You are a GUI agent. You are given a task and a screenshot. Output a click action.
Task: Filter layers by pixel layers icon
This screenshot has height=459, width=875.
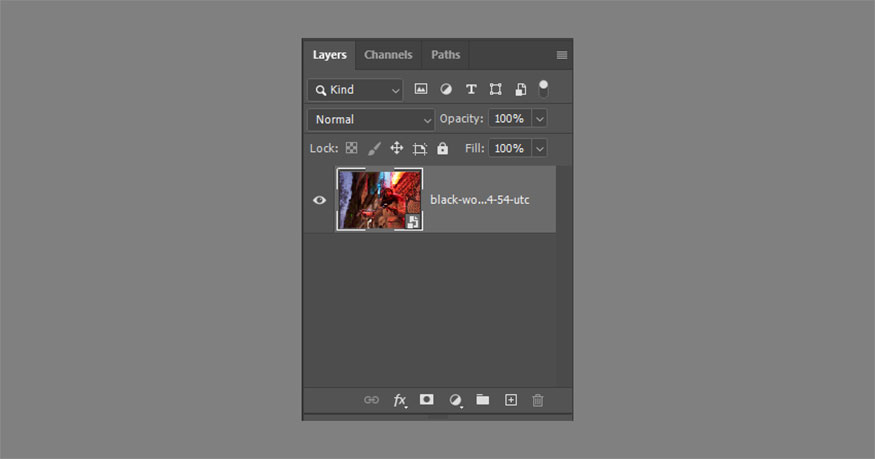tap(421, 89)
